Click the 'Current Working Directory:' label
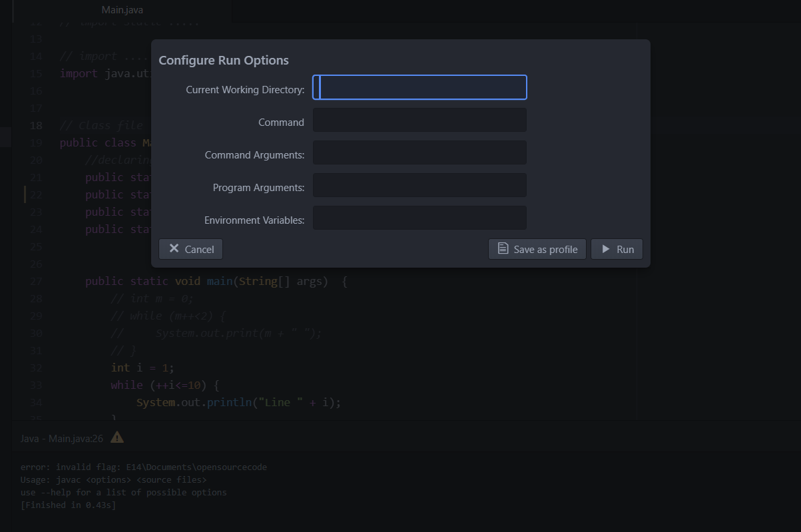This screenshot has width=801, height=532. tap(245, 89)
